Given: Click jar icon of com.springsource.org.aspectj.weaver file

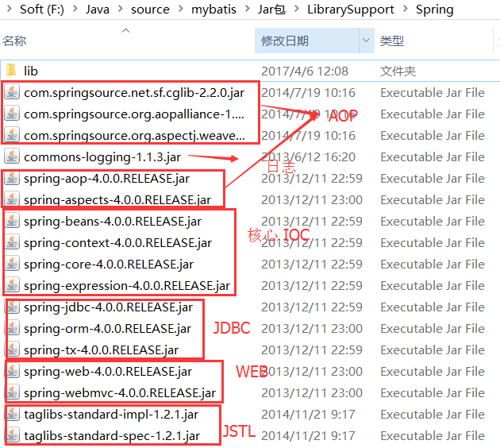Looking at the screenshot, I should point(12,135).
